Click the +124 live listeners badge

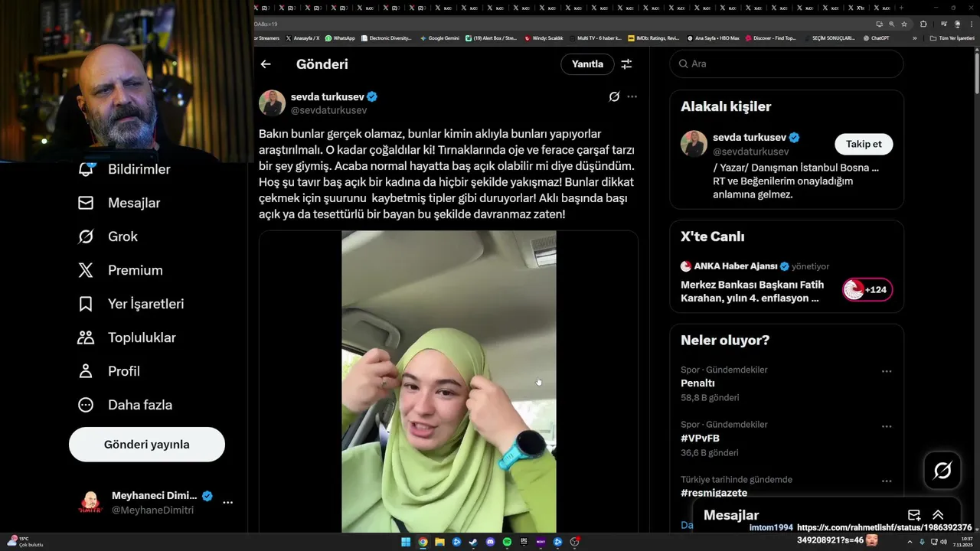click(x=867, y=289)
